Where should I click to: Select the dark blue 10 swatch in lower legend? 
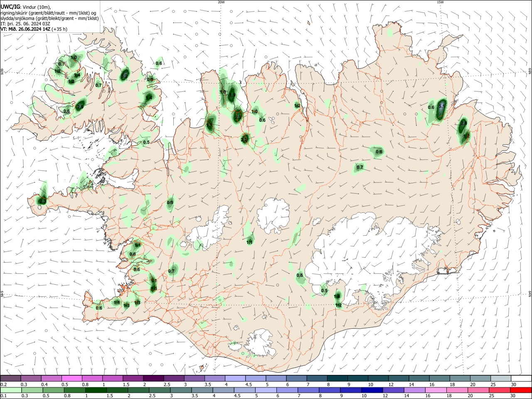[x=372, y=390]
